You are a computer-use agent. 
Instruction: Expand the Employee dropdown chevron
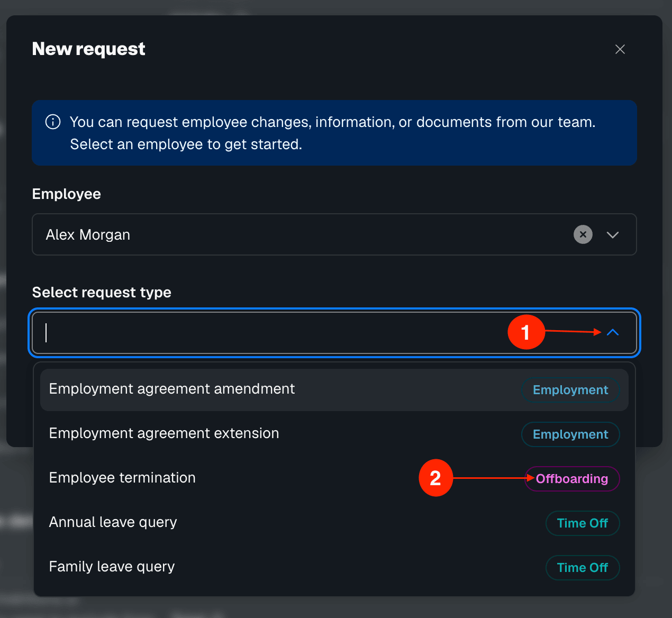tap(613, 235)
